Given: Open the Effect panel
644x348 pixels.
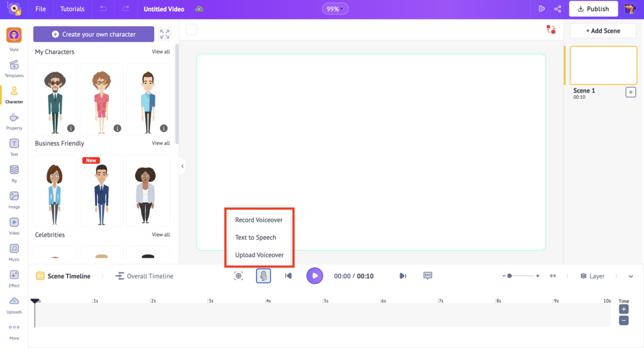Looking at the screenshot, I should (x=14, y=277).
